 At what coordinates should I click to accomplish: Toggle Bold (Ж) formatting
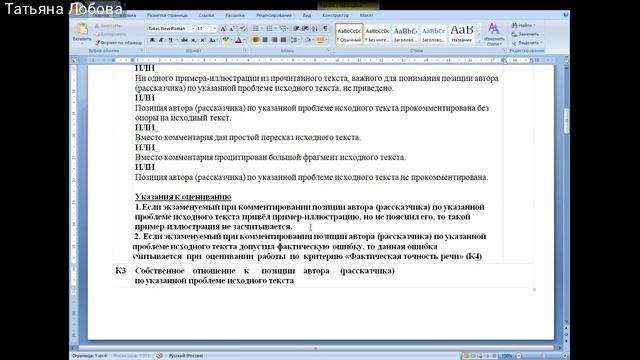pyautogui.click(x=152, y=40)
